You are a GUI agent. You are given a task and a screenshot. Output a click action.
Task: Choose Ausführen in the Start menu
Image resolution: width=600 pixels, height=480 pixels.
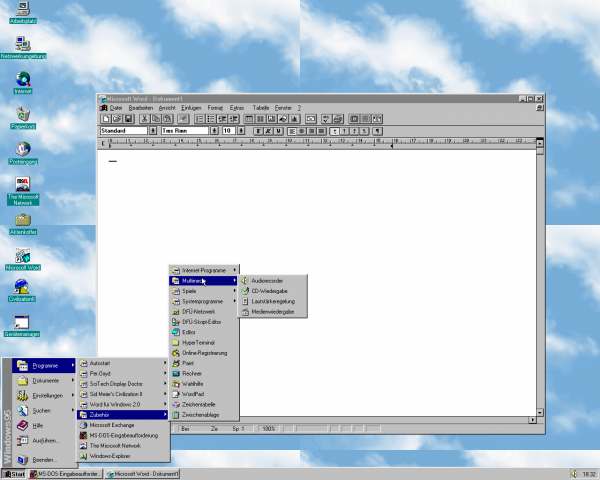click(x=44, y=441)
